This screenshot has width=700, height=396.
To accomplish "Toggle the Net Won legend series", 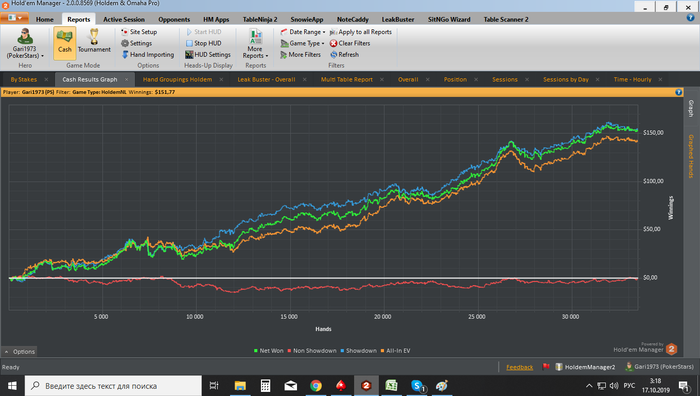I will (x=269, y=351).
